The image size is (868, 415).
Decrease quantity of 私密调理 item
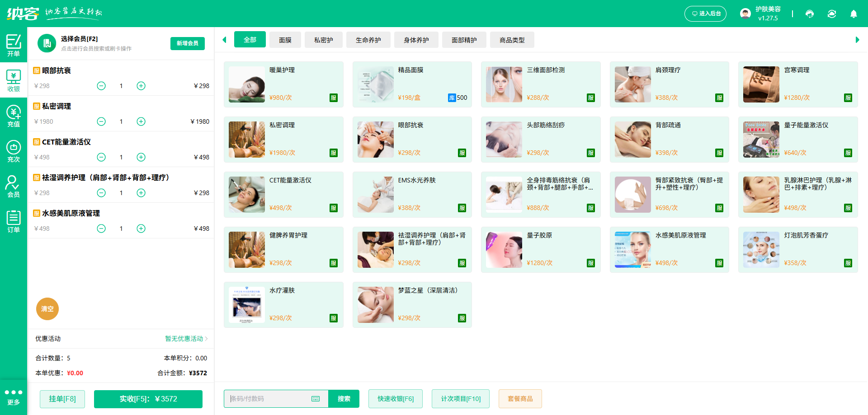[x=101, y=121]
